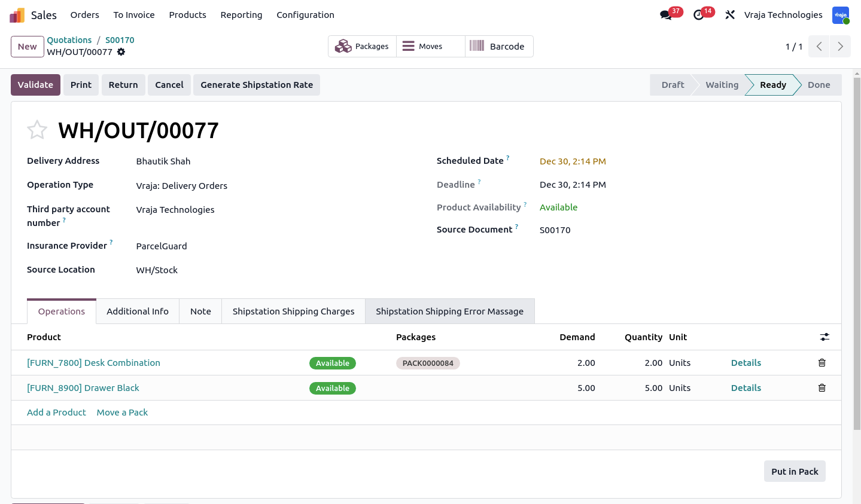This screenshot has height=504, width=861.
Task: Click the Validate button
Action: [35, 85]
